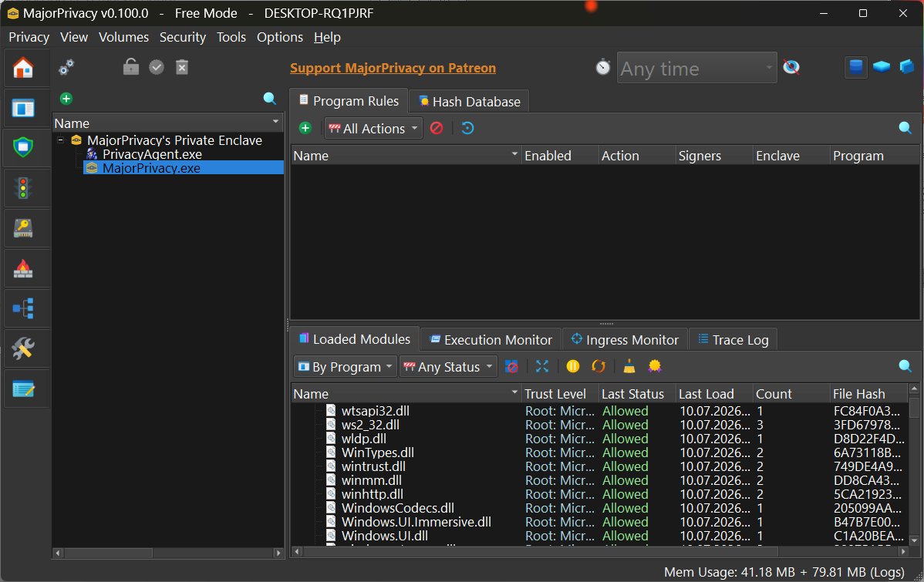Select the Program Rules tab
The width and height of the screenshot is (924, 582).
349,101
